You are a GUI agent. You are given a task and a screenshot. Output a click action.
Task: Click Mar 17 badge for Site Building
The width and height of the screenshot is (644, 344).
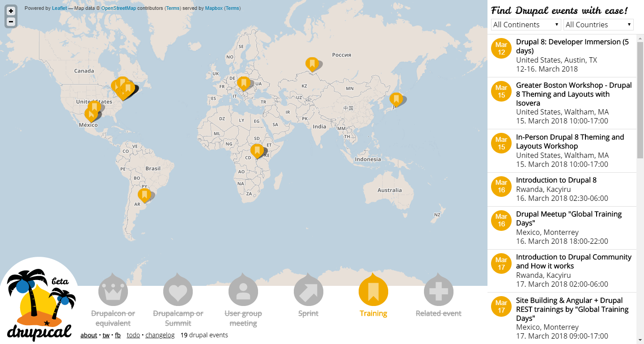(501, 306)
